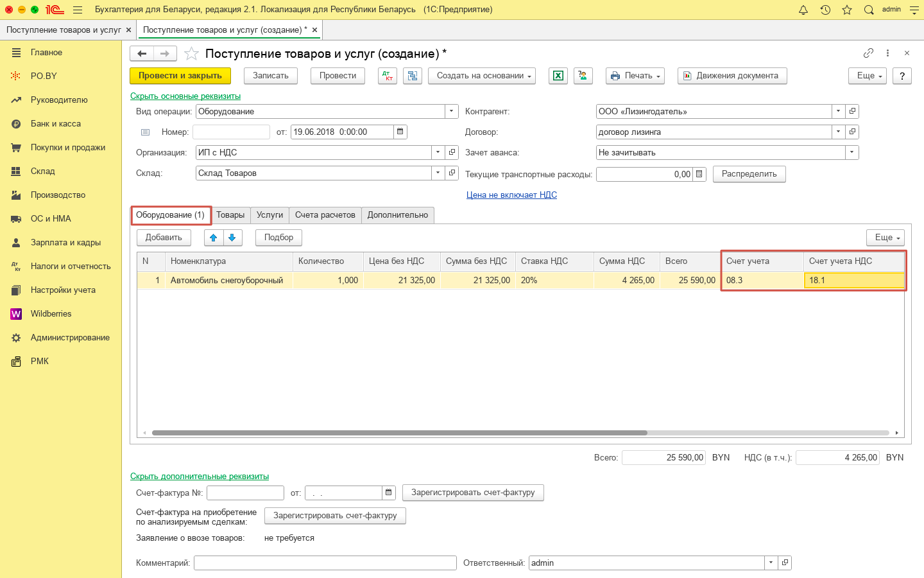Click the blue move row down arrow
The width and height of the screenshot is (924, 578).
[x=232, y=238]
